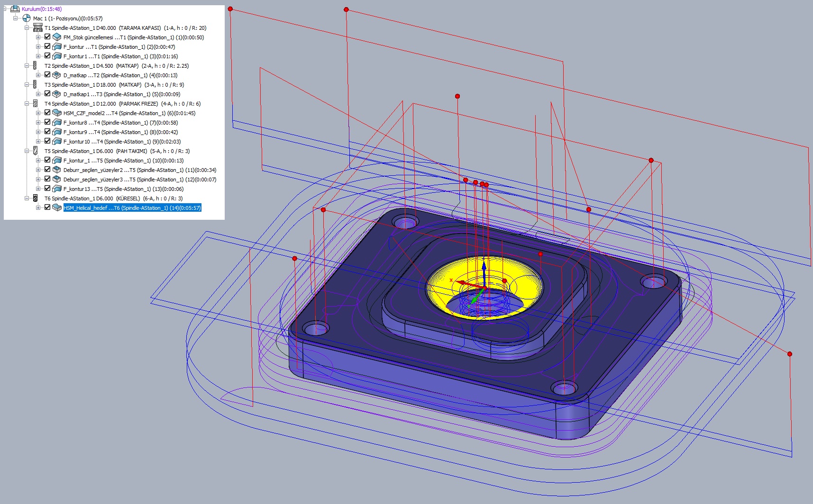Click the HSM_Helical_hedef operation icon
The image size is (813, 504).
(x=57, y=207)
